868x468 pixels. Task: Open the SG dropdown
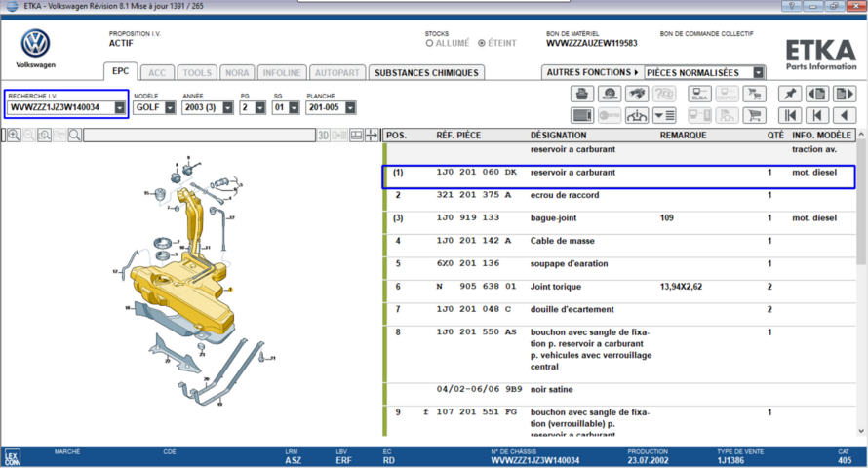[294, 107]
